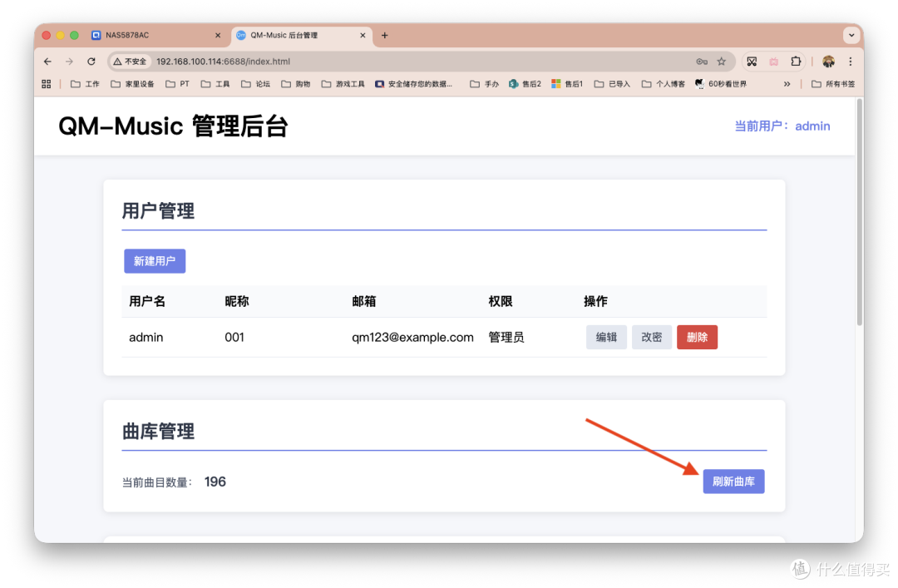Viewport: 898px width, 588px height.
Task: Open the apps grid icon on bookmarks bar
Action: (46, 83)
